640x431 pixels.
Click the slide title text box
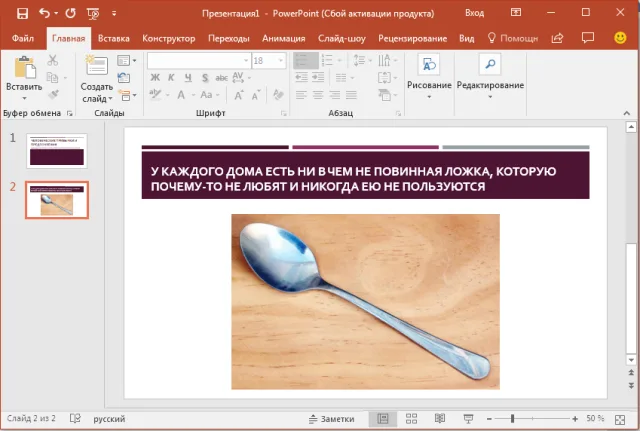(365, 175)
